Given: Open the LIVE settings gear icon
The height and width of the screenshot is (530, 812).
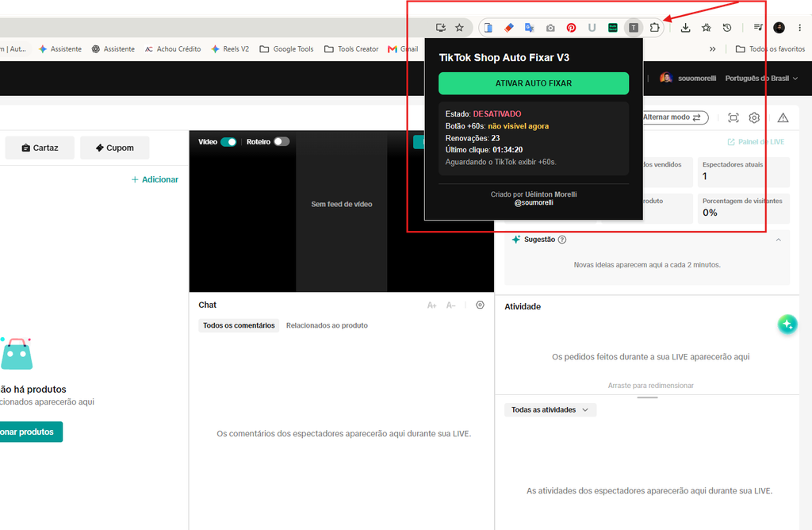Looking at the screenshot, I should pyautogui.click(x=754, y=117).
